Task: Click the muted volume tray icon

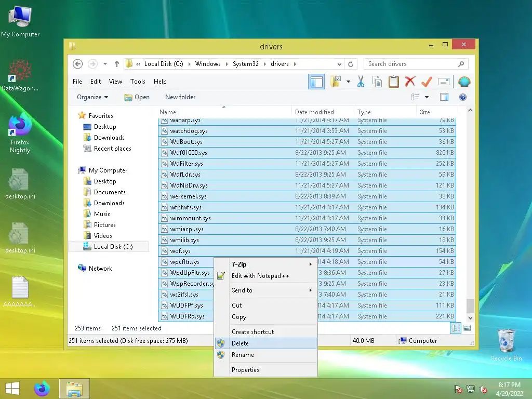Action: click(483, 389)
